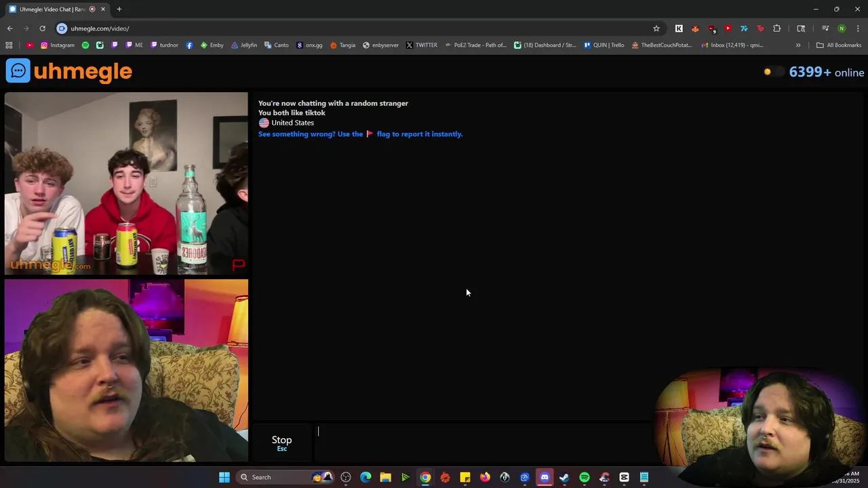Switch to Chrome in taskbar

[425, 477]
